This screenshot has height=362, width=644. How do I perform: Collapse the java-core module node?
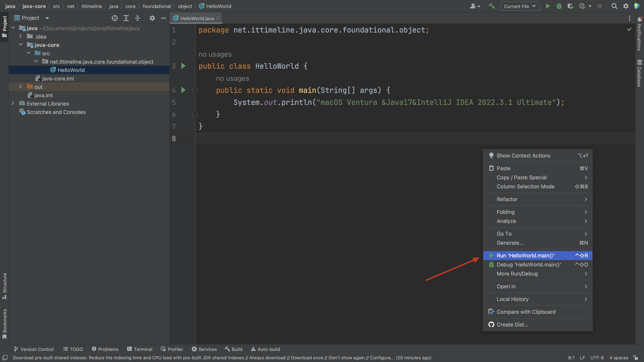pyautogui.click(x=21, y=45)
